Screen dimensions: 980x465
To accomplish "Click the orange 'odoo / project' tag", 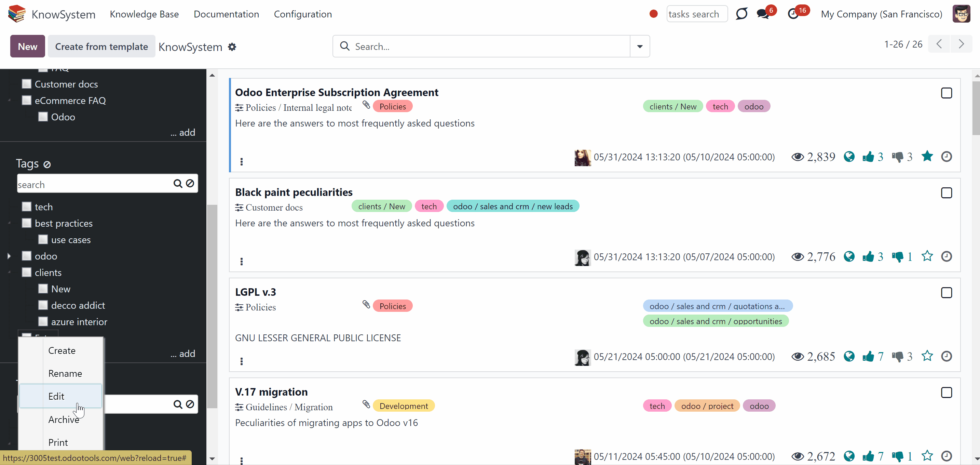I will (707, 406).
